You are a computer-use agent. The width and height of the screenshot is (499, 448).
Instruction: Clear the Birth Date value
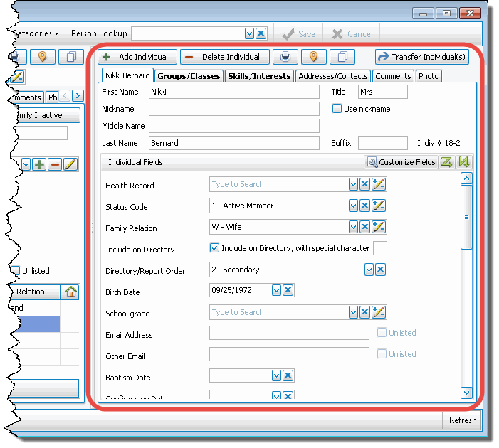coord(288,290)
